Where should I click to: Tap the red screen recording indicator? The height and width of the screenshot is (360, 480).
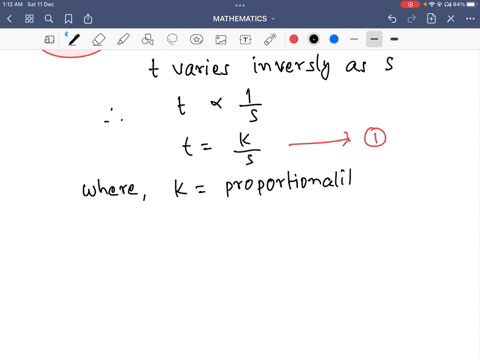[x=410, y=4]
